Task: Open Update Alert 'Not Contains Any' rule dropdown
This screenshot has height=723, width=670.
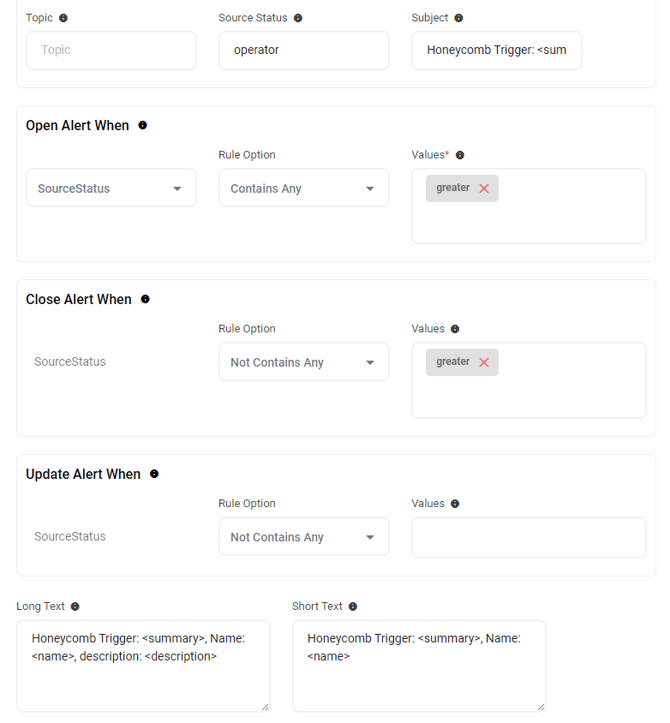Action: coord(303,537)
